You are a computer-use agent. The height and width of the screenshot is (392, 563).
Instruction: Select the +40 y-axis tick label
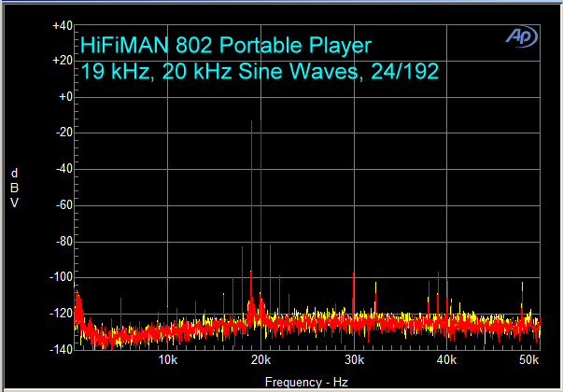tap(63, 25)
